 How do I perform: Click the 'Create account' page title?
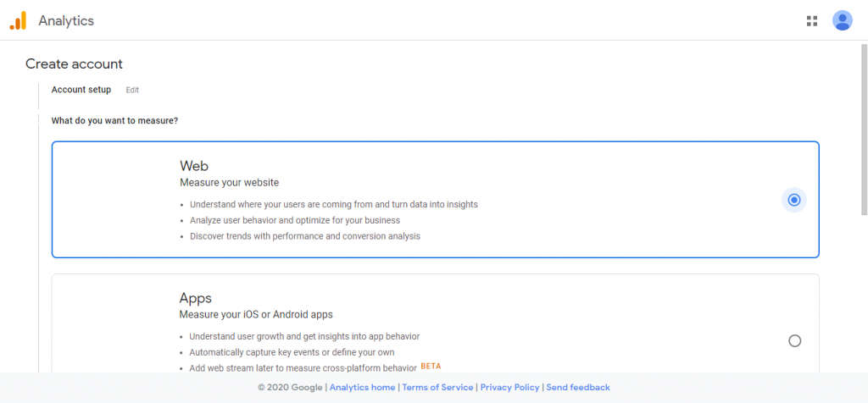tap(75, 64)
